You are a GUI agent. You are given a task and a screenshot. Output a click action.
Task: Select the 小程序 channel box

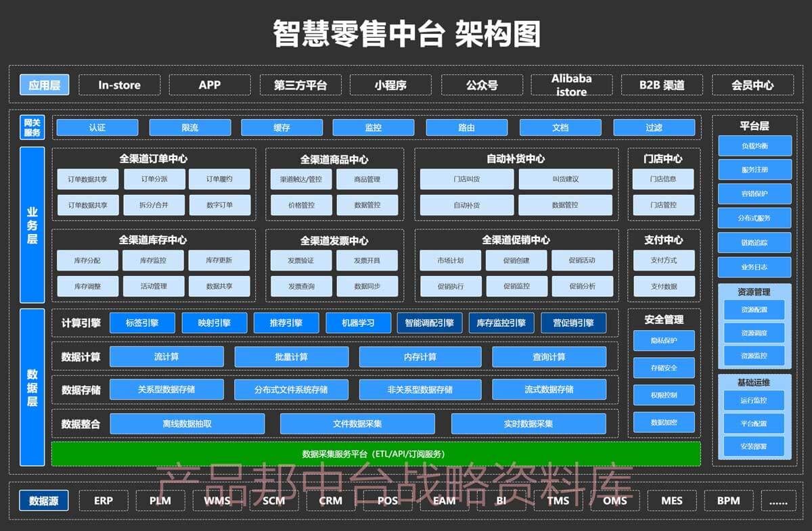tap(390, 85)
